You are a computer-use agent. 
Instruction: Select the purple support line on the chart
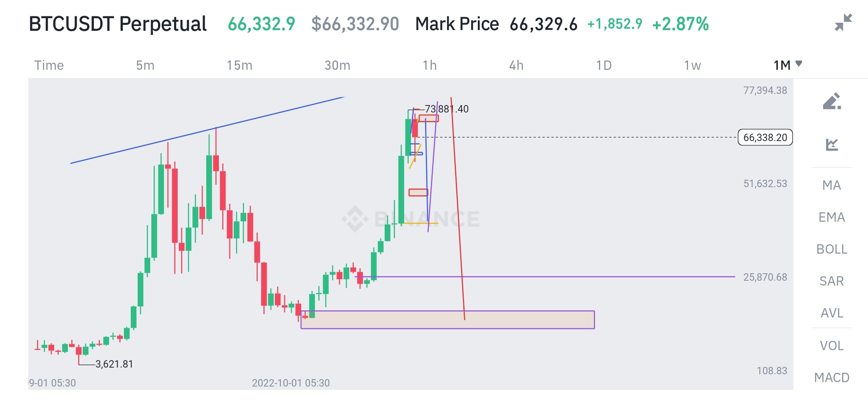tap(594, 277)
